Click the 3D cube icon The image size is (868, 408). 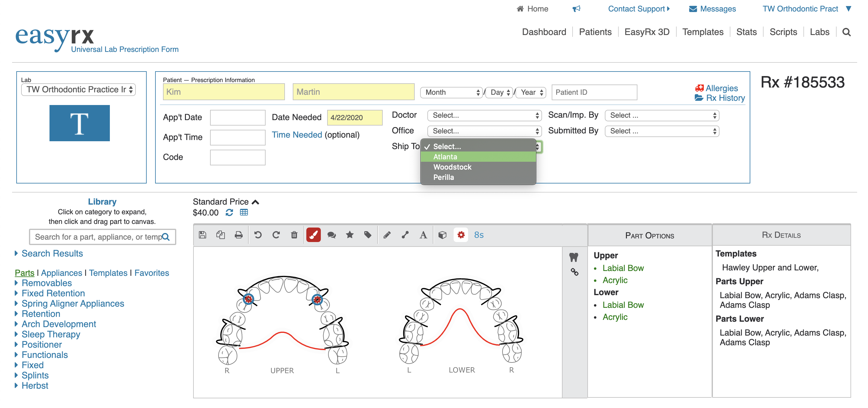(442, 235)
